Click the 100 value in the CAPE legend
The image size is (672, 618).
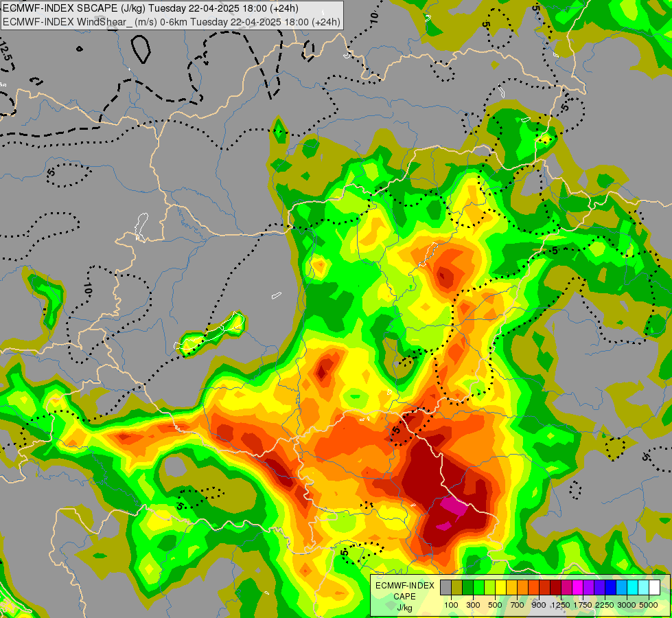click(451, 605)
